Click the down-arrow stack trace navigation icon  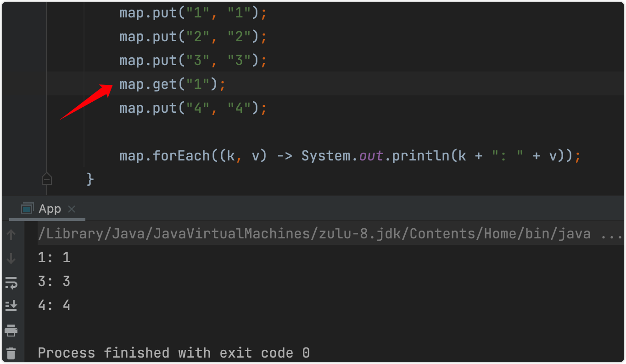pyautogui.click(x=11, y=258)
